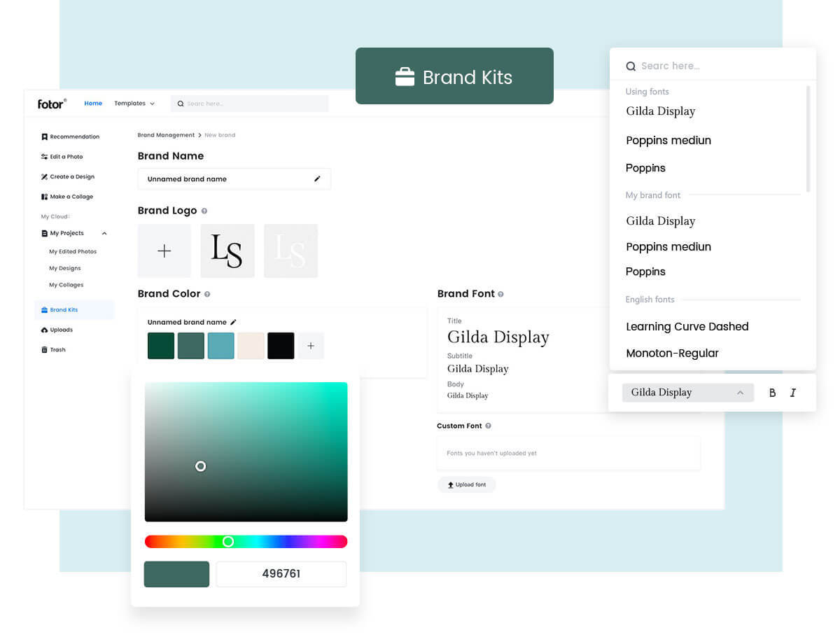
Task: Click the Brand Kits banner button
Action: [x=454, y=76]
